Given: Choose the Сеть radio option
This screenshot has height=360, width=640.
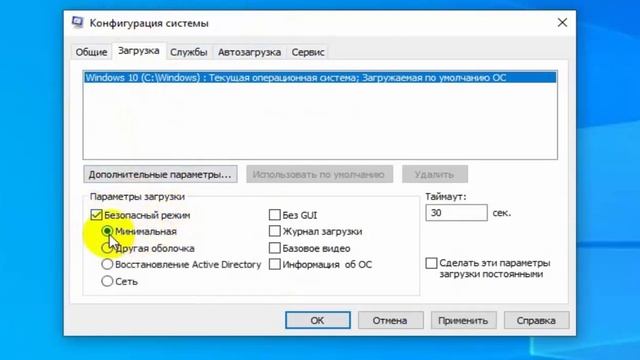Looking at the screenshot, I should [x=107, y=281].
